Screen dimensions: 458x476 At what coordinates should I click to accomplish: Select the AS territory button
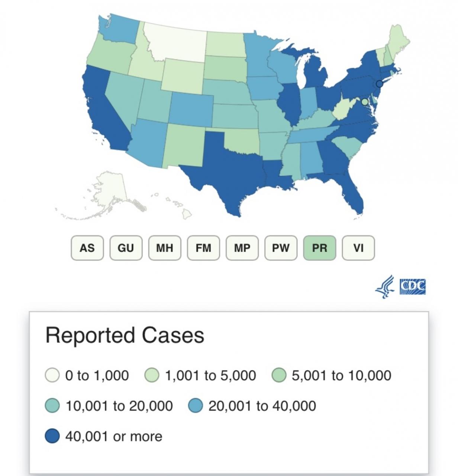[x=87, y=248]
